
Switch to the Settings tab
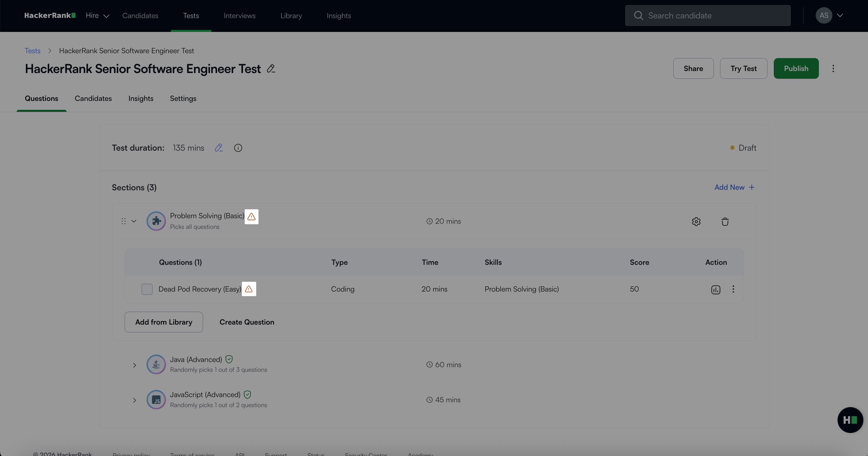tap(183, 99)
